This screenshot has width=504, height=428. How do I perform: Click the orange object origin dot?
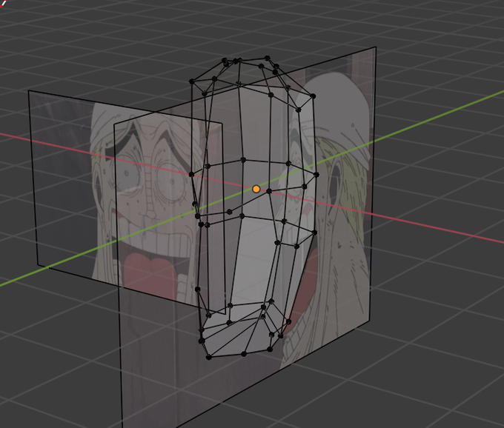pyautogui.click(x=256, y=189)
